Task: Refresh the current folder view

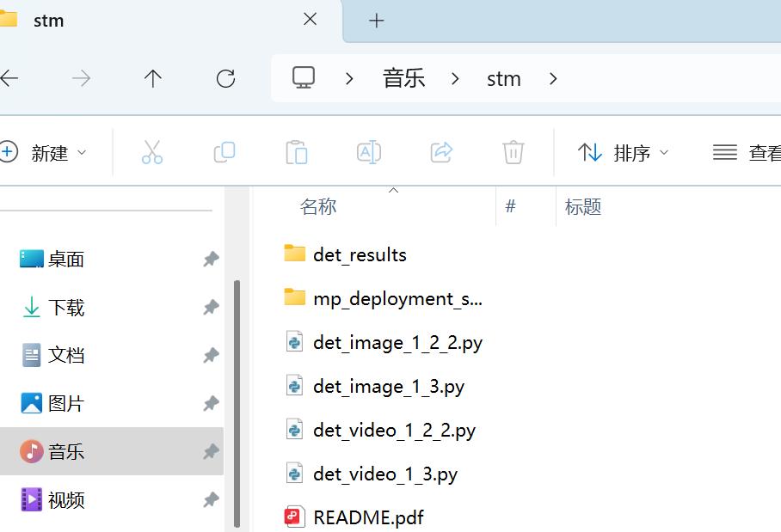Action: click(x=226, y=79)
